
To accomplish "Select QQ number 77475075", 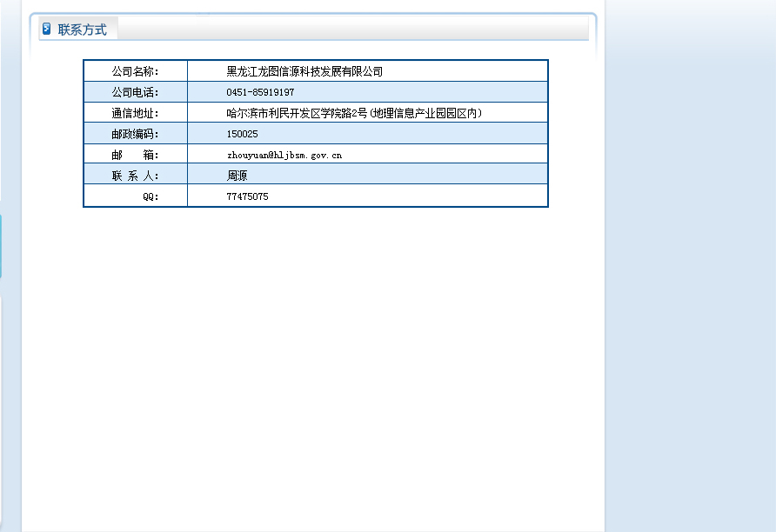I will 247,196.
